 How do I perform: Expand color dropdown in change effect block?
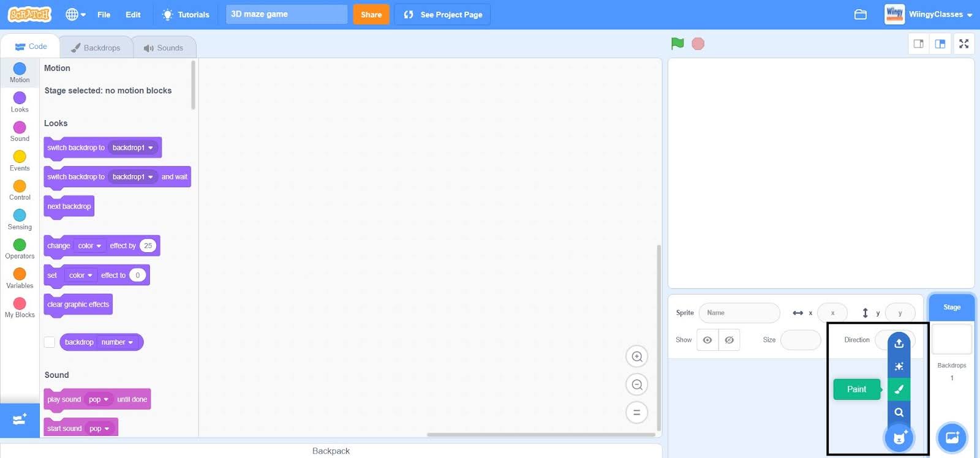89,246
